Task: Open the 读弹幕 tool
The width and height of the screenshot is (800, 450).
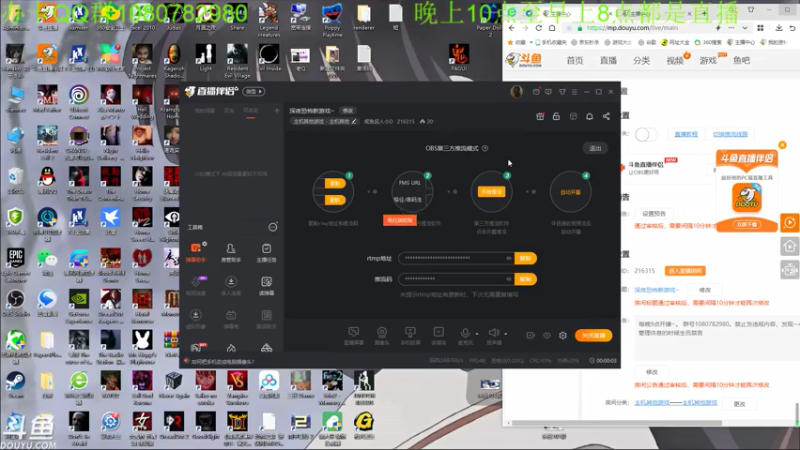Action: [x=266, y=285]
